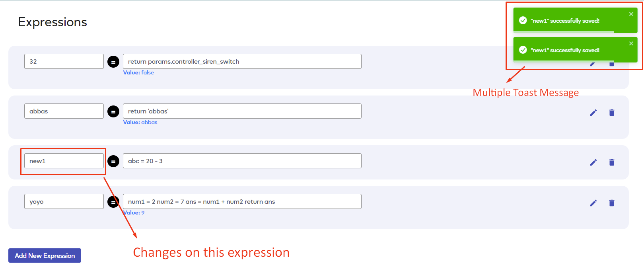The width and height of the screenshot is (644, 275).
Task: Delete the new1 expression with trash icon
Action: pos(612,162)
